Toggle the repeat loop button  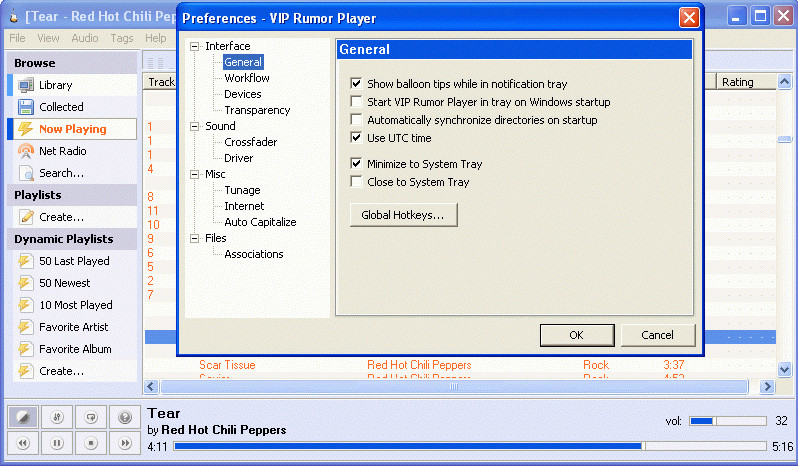click(x=91, y=417)
